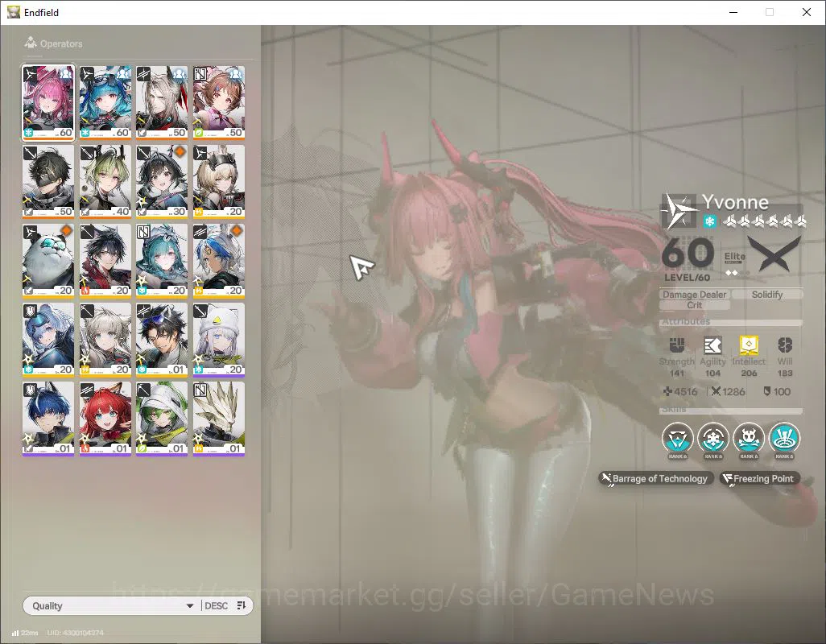This screenshot has height=644, width=826.
Task: Open the Freezing Point talent
Action: (760, 479)
